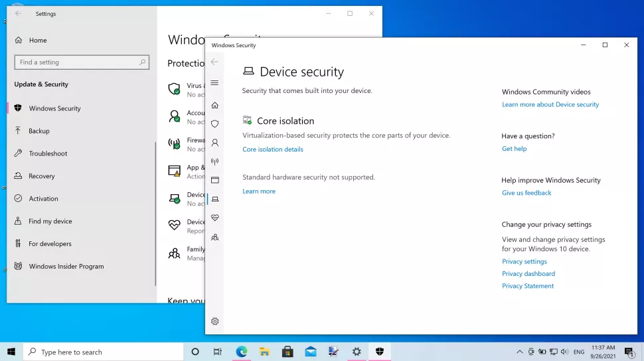Viewport: 644px width, 361px height.
Task: Select Device security laptop icon in sidebar
Action: tap(215, 199)
